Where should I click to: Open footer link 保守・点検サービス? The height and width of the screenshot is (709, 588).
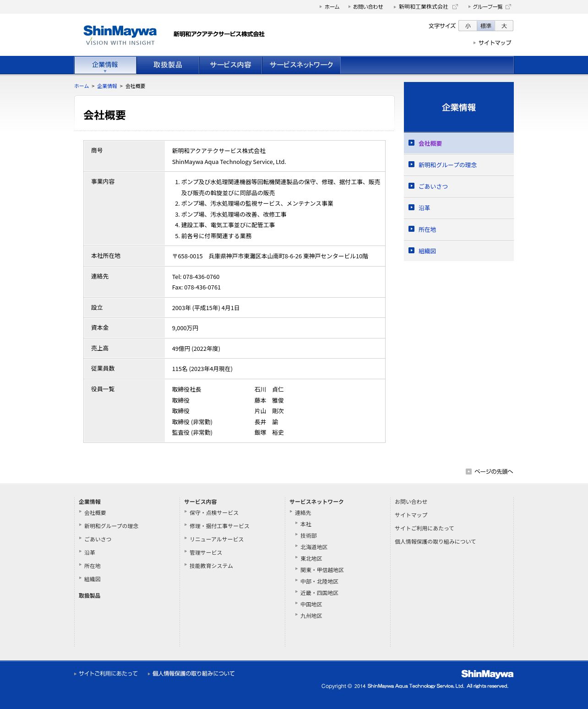214,513
